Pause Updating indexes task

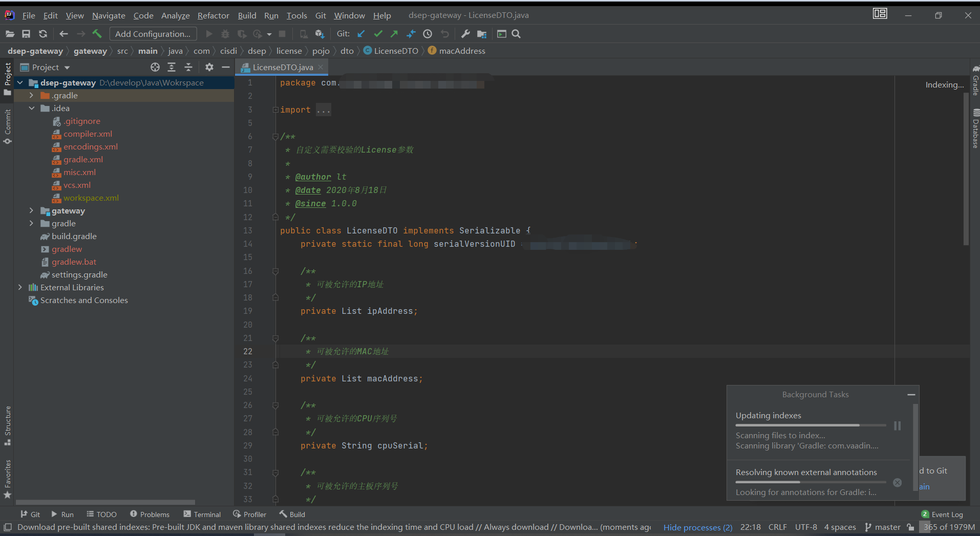click(x=897, y=425)
